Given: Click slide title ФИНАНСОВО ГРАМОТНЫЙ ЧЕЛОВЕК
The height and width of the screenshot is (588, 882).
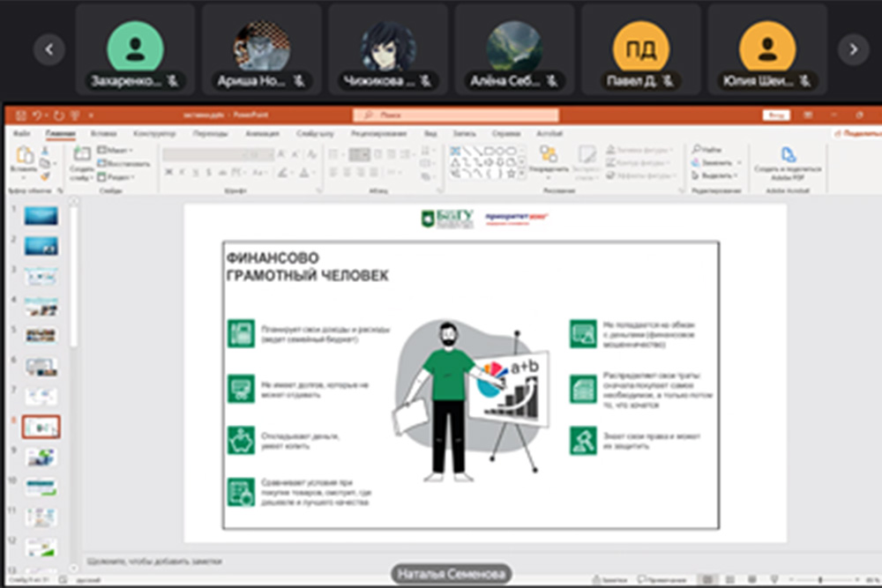Looking at the screenshot, I should point(307,266).
